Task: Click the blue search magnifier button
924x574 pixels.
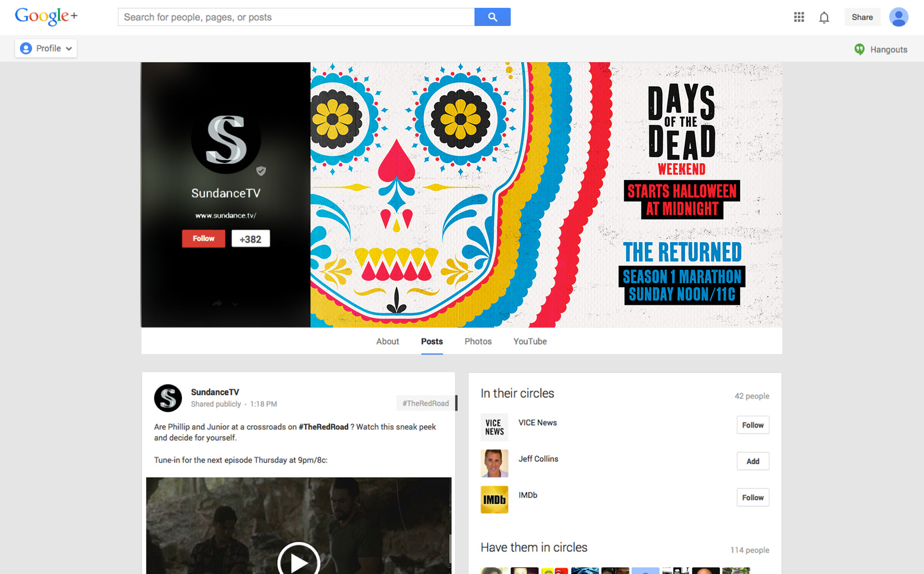Action: click(x=492, y=17)
